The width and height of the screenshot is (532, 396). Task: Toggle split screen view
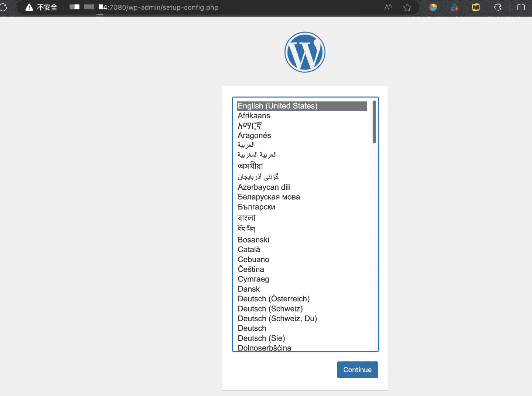[521, 7]
